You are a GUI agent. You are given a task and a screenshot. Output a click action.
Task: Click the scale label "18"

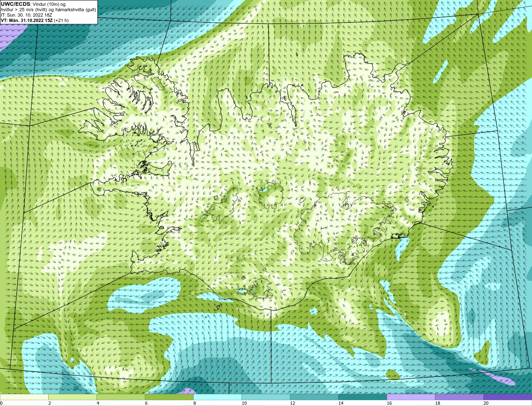(x=438, y=403)
